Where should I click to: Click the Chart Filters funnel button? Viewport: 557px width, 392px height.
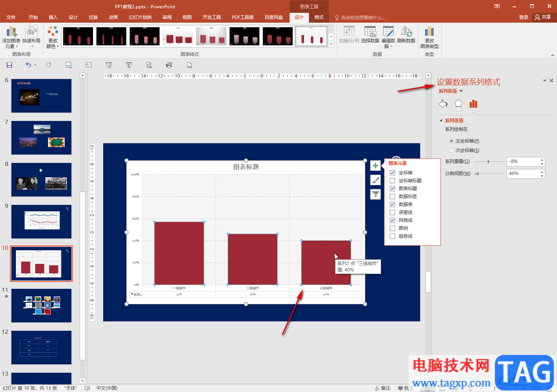coord(375,194)
